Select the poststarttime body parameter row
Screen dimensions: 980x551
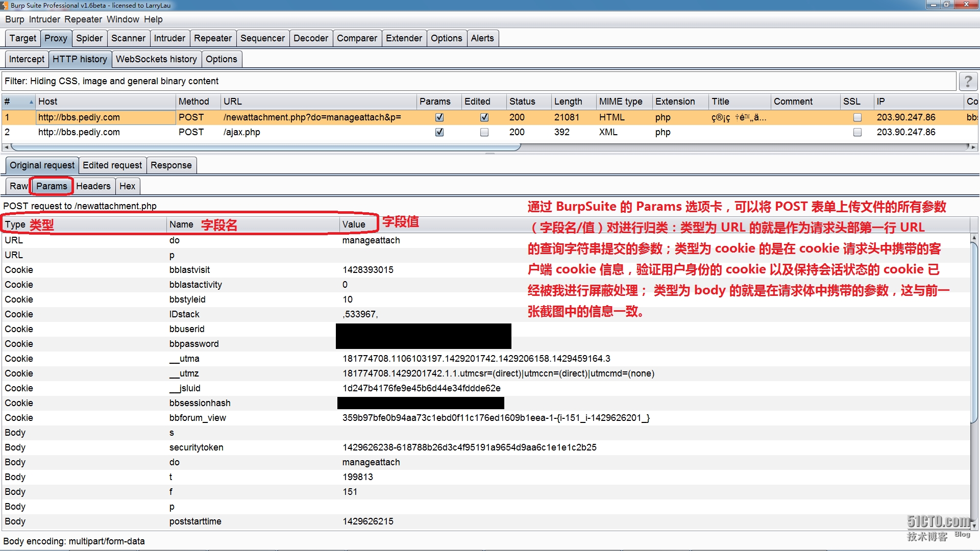coord(486,521)
